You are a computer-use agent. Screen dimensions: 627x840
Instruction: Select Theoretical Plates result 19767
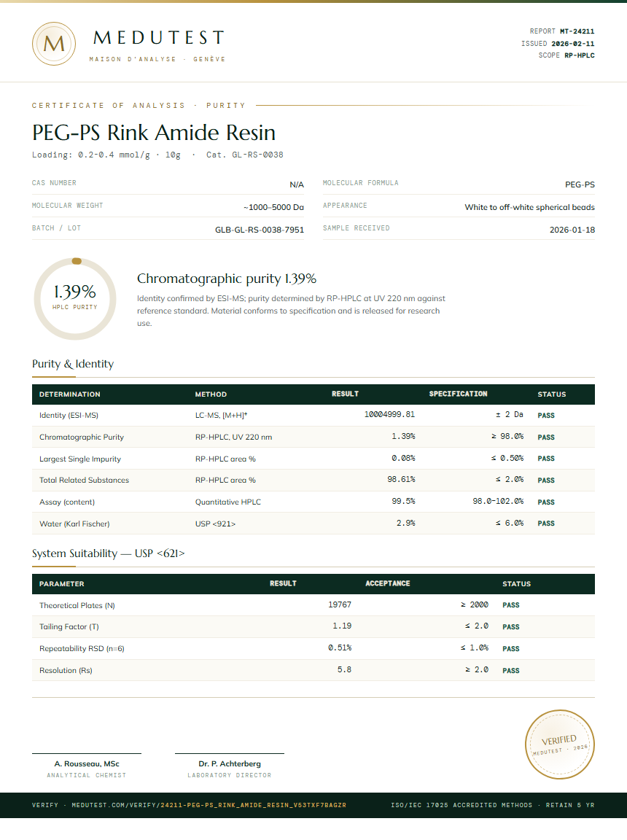pyautogui.click(x=340, y=604)
